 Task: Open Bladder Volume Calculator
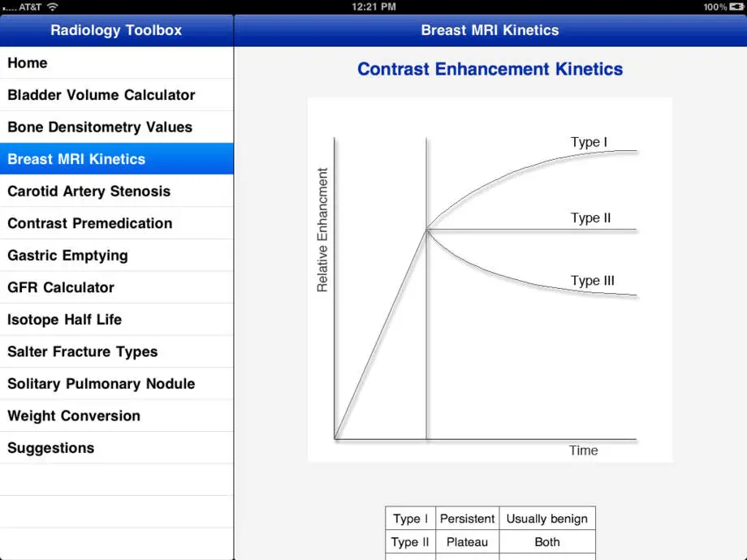(x=117, y=95)
